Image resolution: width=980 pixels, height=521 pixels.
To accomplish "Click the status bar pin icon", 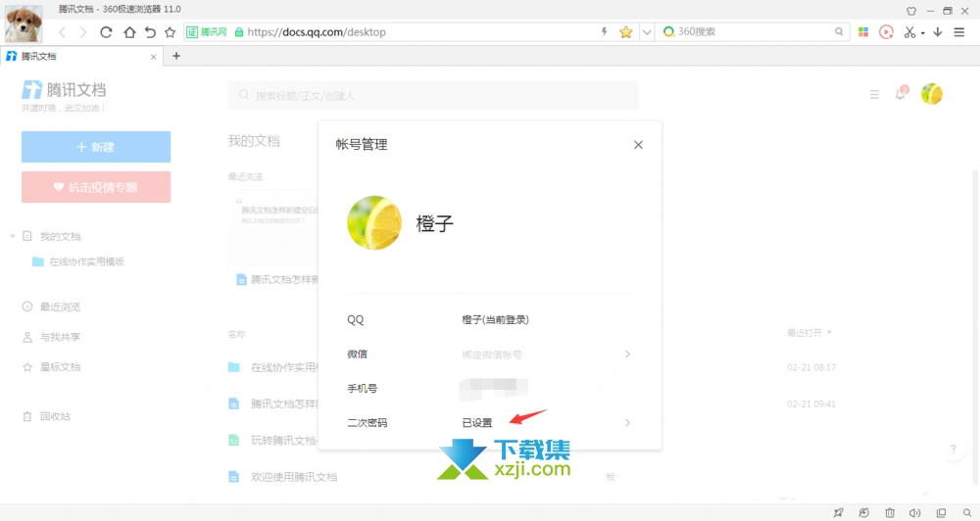I will pyautogui.click(x=838, y=513).
